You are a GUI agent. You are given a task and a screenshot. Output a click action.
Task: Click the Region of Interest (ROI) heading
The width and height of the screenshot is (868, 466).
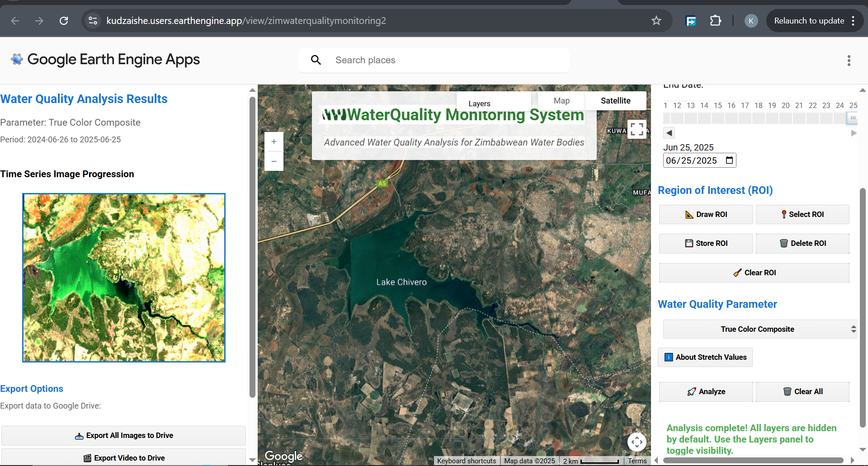pyautogui.click(x=715, y=190)
